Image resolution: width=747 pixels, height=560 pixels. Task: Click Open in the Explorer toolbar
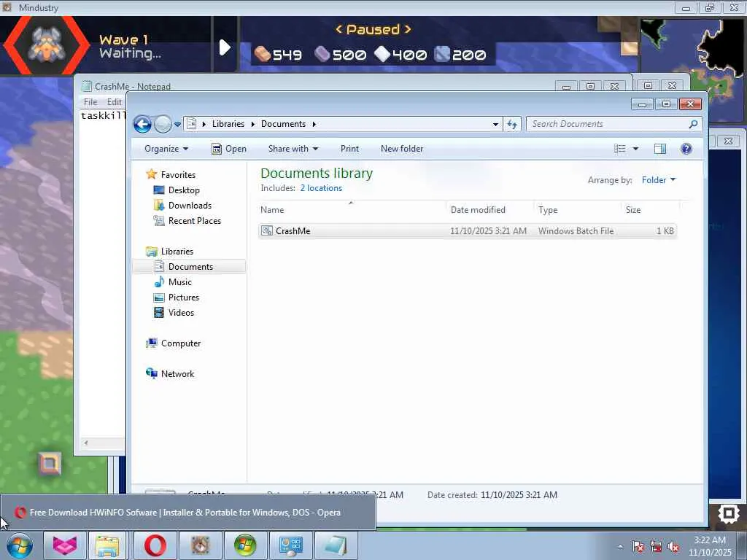click(229, 149)
